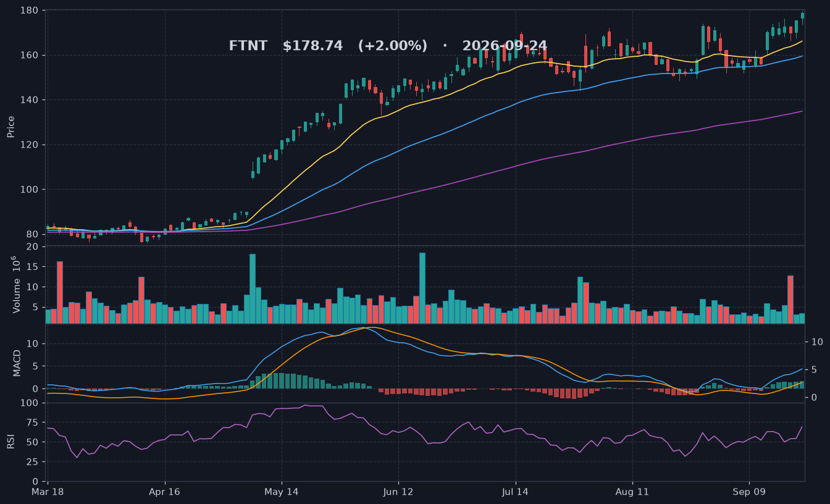Click the 5 tick on the Volume axis

click(x=36, y=307)
